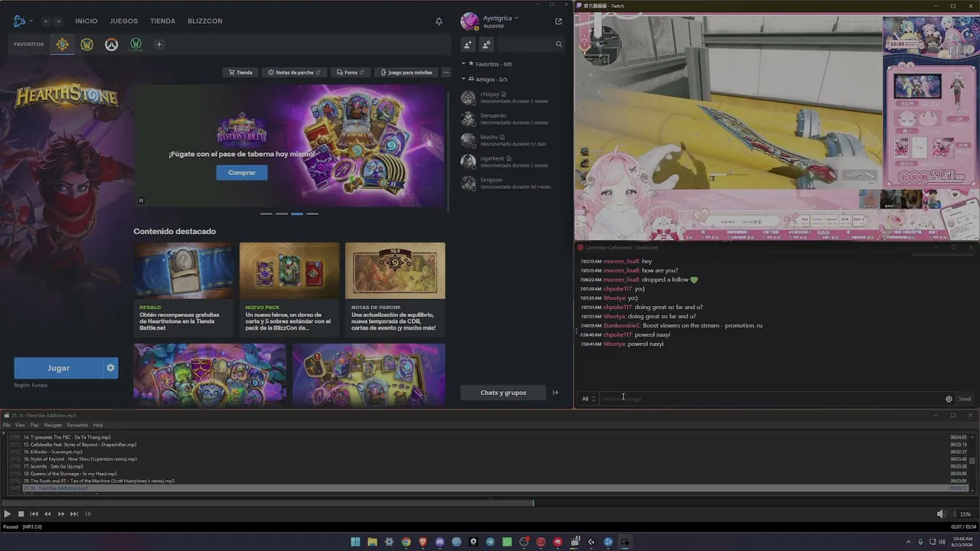Go back in Battle.net navigation
Screen dimensions: 980x551
tap(47, 21)
